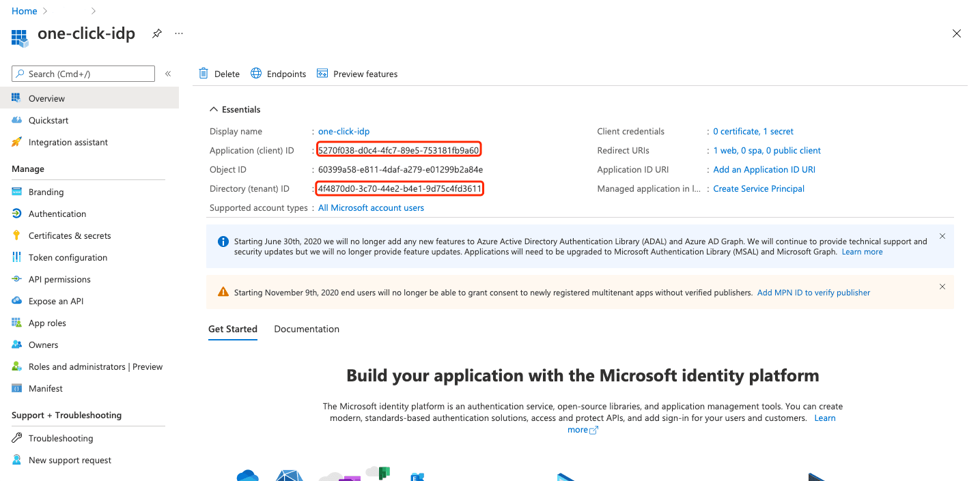Click the blue info icon in ADAL banner
980x481 pixels.
223,242
